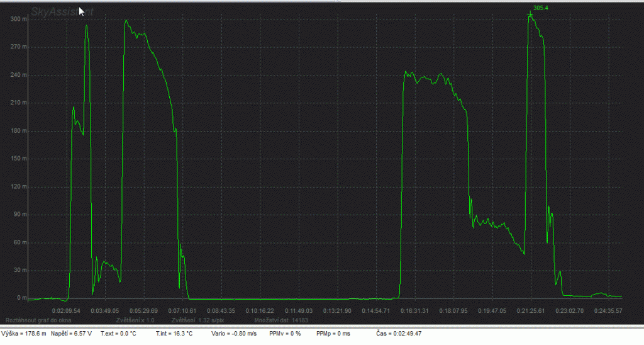Screen dimensions: 644x345
Task: Click the Čas = 0:02:49.47 time field
Action: point(398,334)
